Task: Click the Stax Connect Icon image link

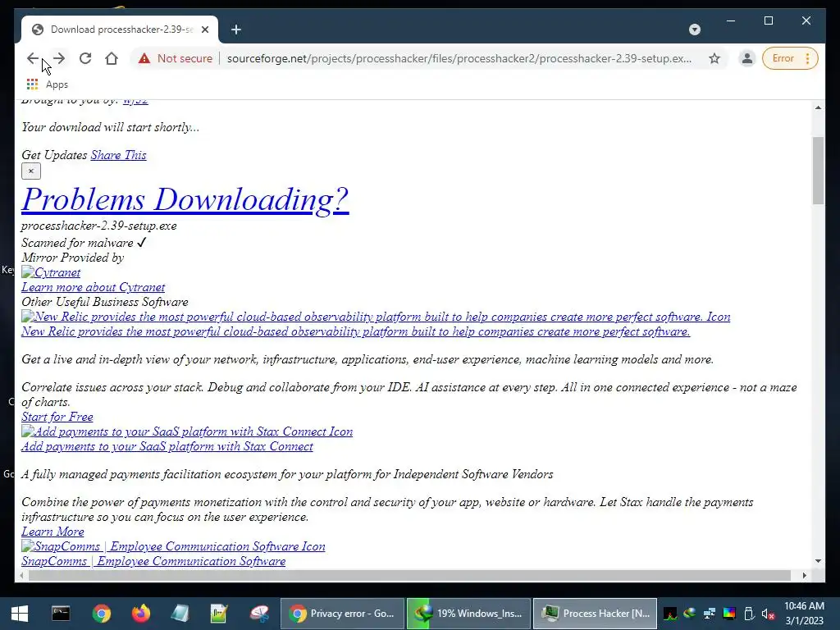Action: click(x=187, y=431)
